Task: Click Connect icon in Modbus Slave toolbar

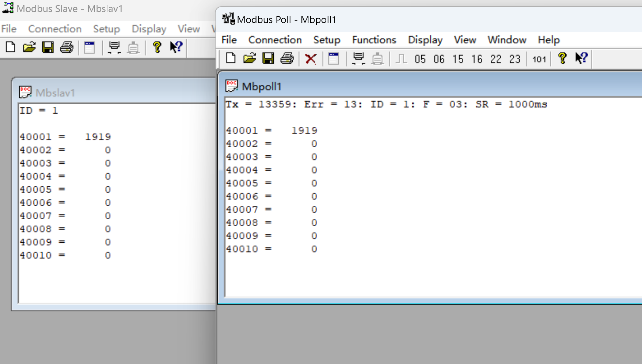Action: click(x=114, y=48)
